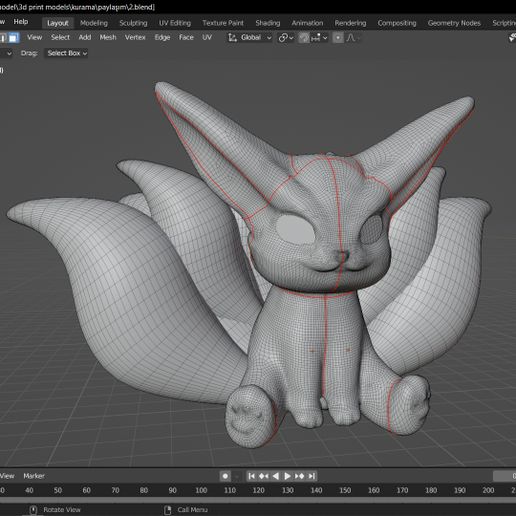Open the Add menu
This screenshot has width=516, height=516.
(x=85, y=38)
